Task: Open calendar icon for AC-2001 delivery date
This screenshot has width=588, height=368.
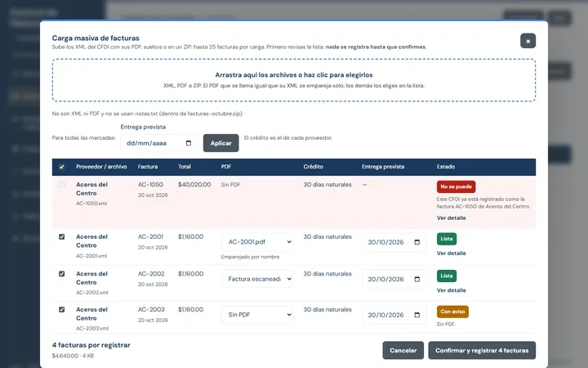Action: pos(417,242)
